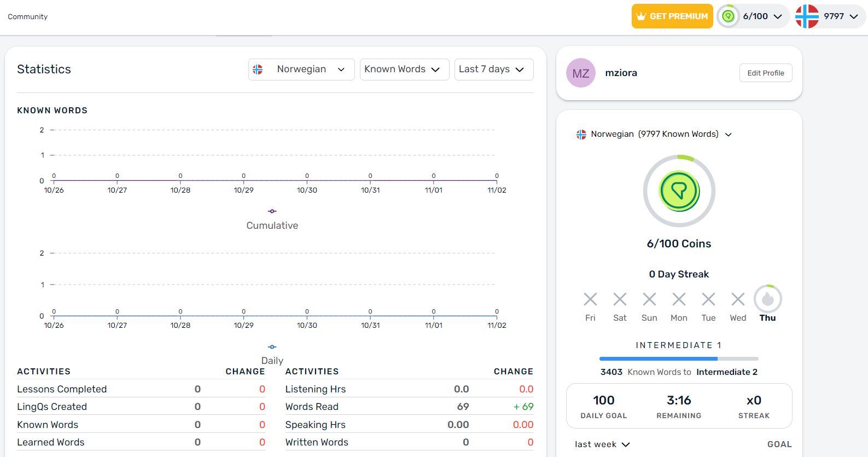This screenshot has width=868, height=457.
Task: Click the small Norwegian flag in profile panel
Action: [581, 134]
